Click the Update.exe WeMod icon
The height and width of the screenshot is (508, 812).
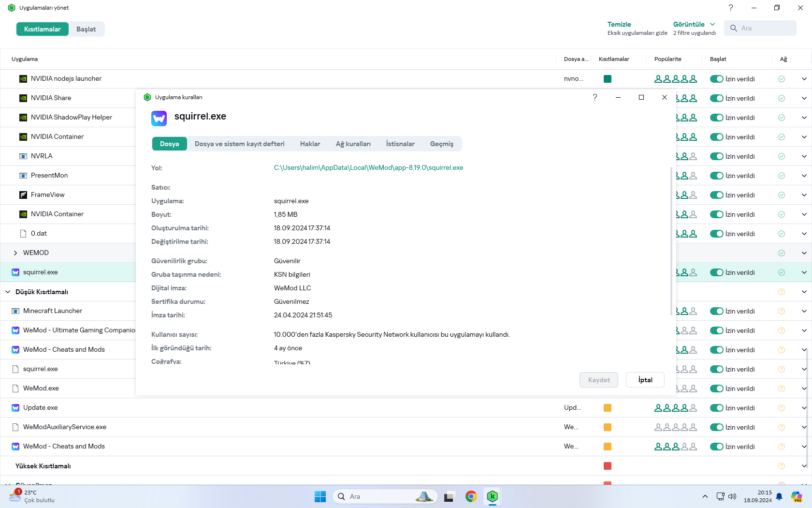click(15, 408)
